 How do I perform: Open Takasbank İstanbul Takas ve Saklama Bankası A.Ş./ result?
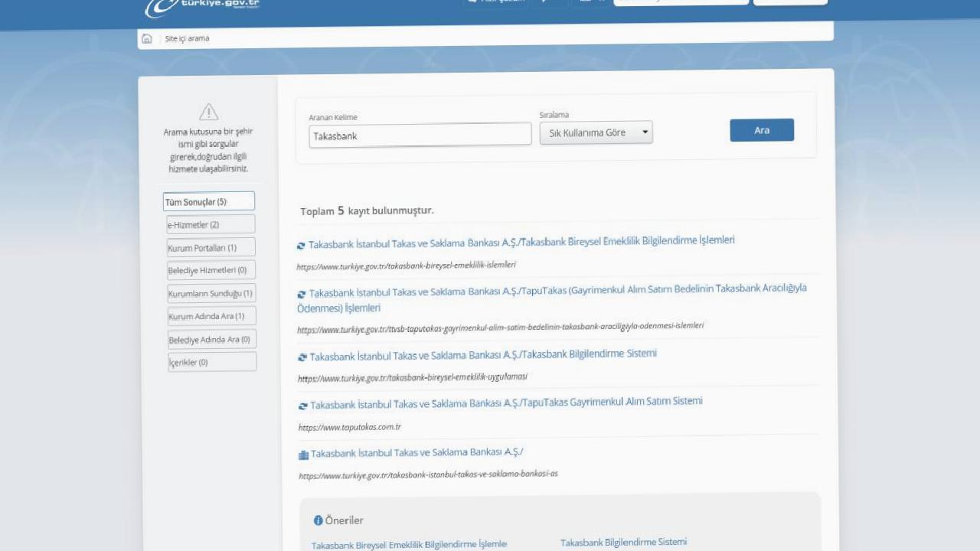416,453
